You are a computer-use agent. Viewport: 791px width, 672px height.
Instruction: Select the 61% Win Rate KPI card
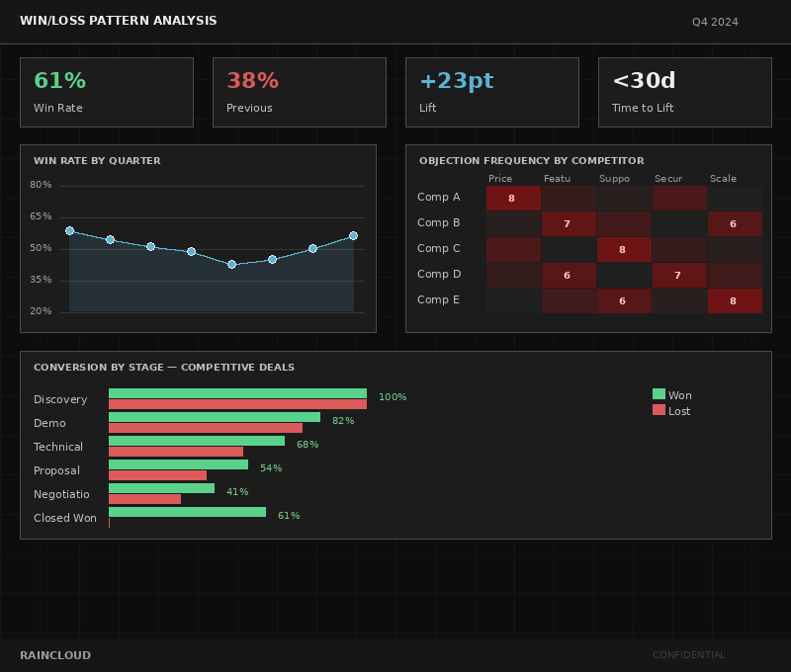pos(107,92)
